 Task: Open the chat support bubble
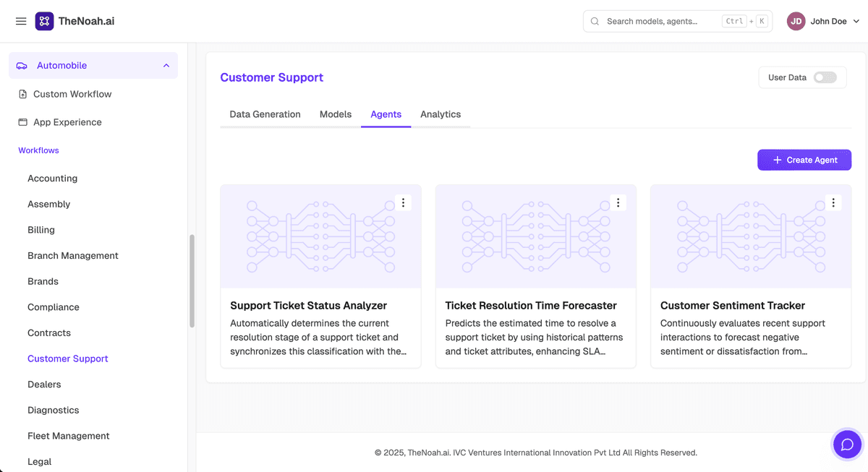[847, 445]
